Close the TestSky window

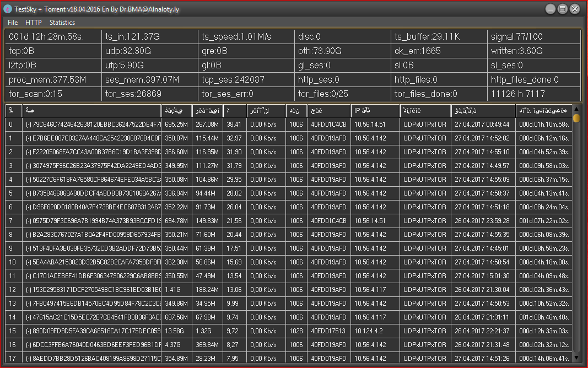[x=575, y=9]
